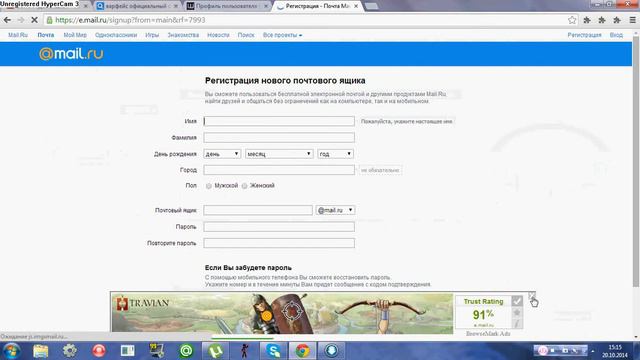Open the Windows Start button
Image resolution: width=640 pixels, height=360 pixels.
[11, 351]
